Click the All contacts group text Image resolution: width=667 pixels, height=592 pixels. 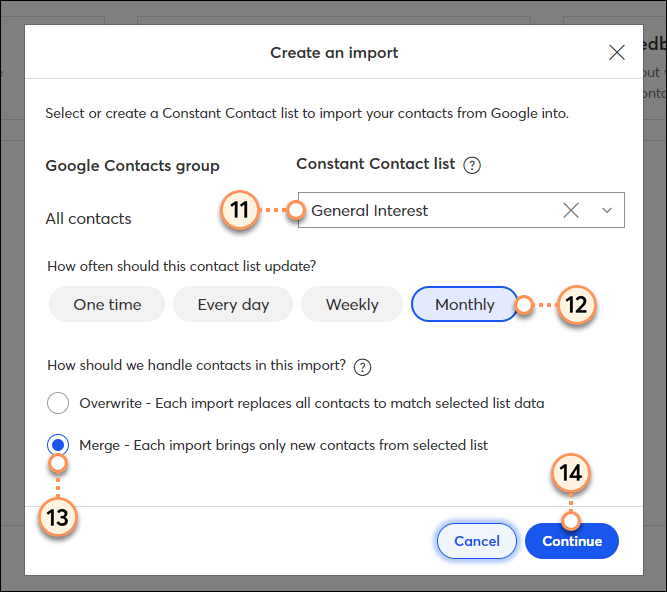(x=88, y=219)
